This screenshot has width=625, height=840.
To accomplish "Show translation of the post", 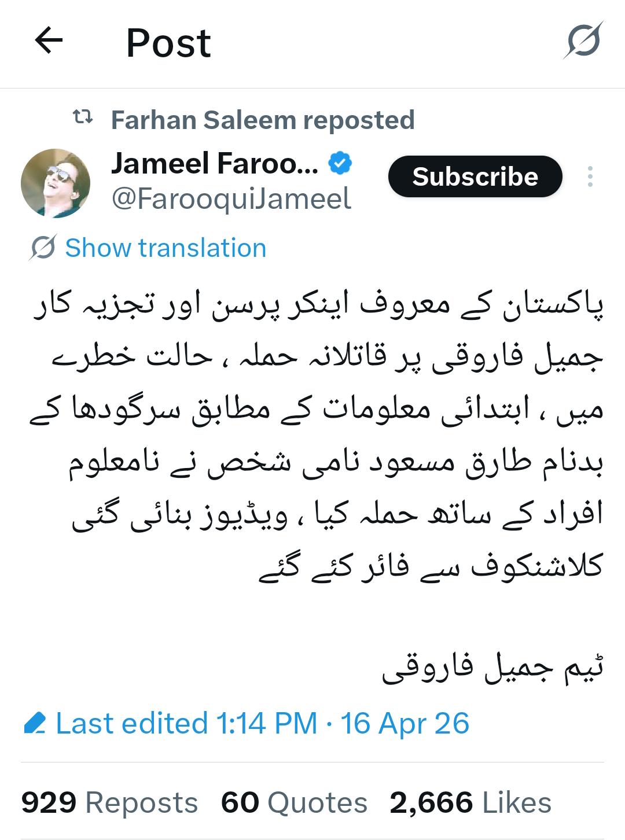I will (x=166, y=248).
